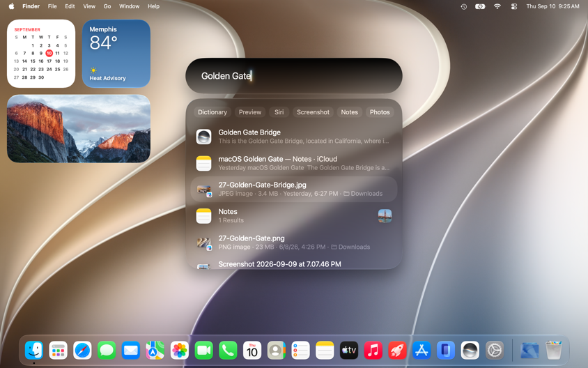The height and width of the screenshot is (368, 588).
Task: Open the View menu
Action: [x=89, y=6]
